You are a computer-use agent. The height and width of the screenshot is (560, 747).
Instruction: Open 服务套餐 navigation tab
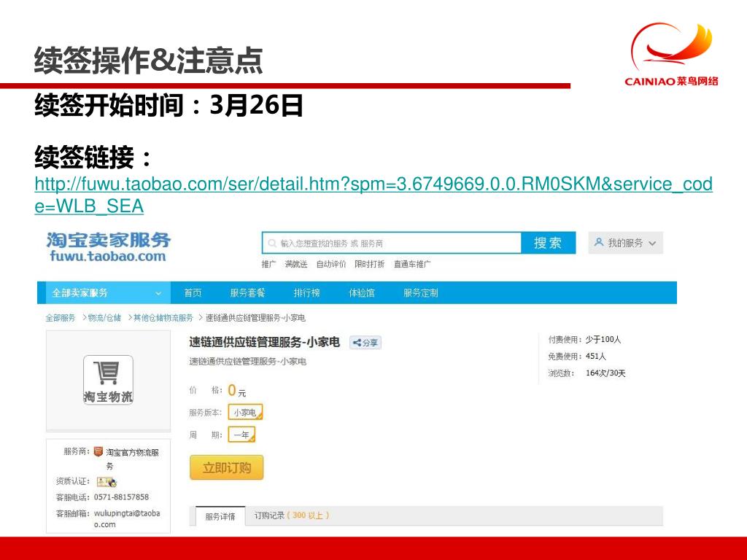pyautogui.click(x=247, y=293)
